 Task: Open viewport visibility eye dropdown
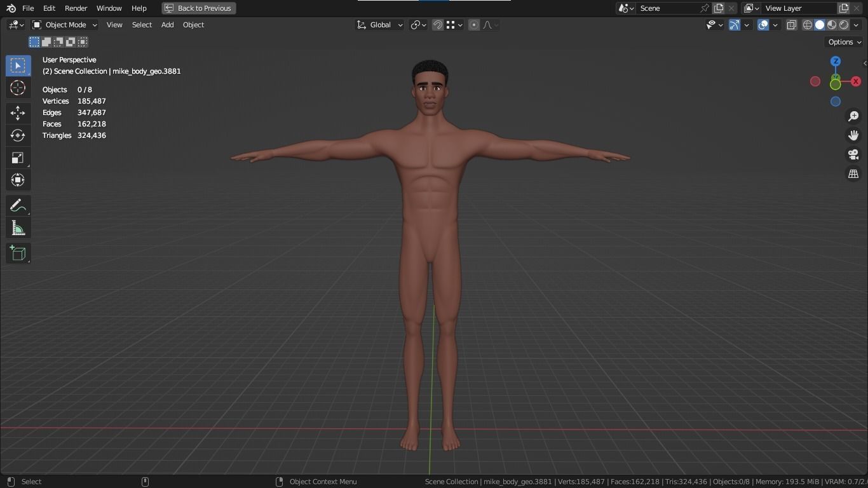pyautogui.click(x=715, y=25)
